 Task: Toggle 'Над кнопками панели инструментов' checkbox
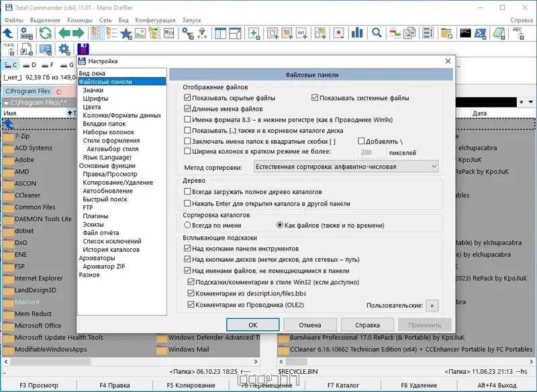tap(187, 248)
